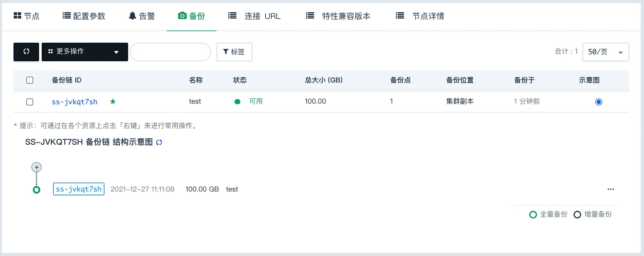This screenshot has width=644, height=256.
Task: Switch to the 节点详情 tab
Action: point(420,16)
